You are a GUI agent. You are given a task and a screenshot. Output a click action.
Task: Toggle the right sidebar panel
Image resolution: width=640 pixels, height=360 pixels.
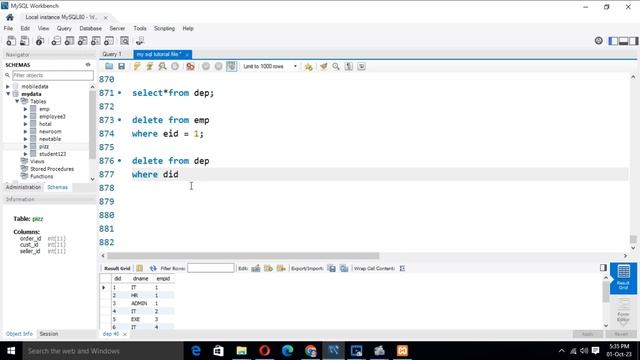click(x=633, y=41)
